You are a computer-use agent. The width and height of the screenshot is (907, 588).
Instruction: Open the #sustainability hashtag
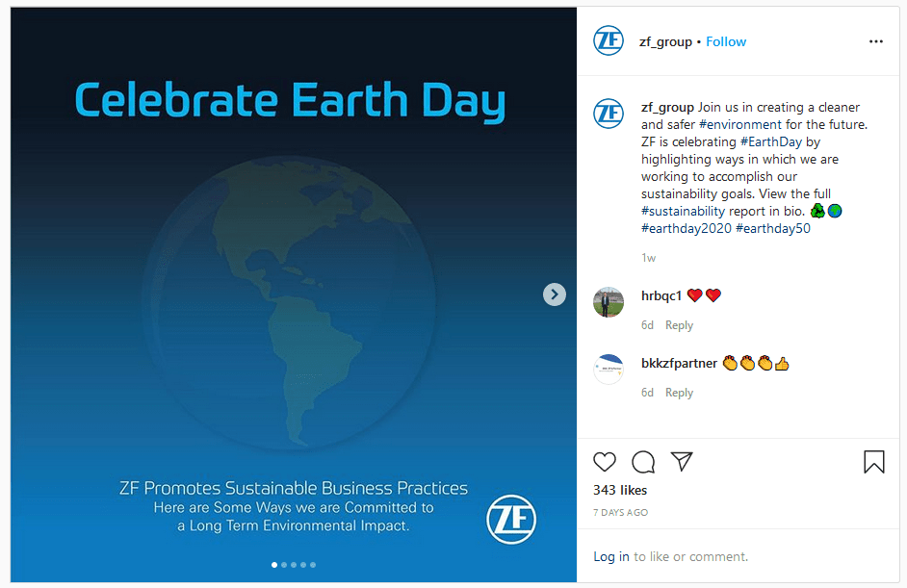click(x=684, y=211)
